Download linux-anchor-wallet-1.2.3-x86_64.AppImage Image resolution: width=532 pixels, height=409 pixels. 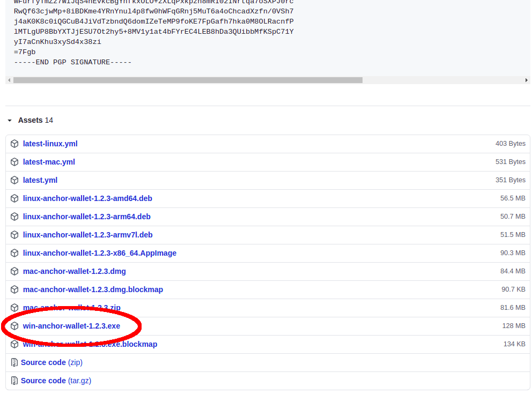[100, 254]
